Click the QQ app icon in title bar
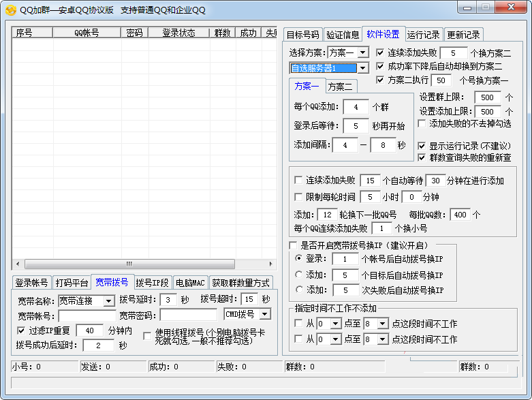 [11, 10]
